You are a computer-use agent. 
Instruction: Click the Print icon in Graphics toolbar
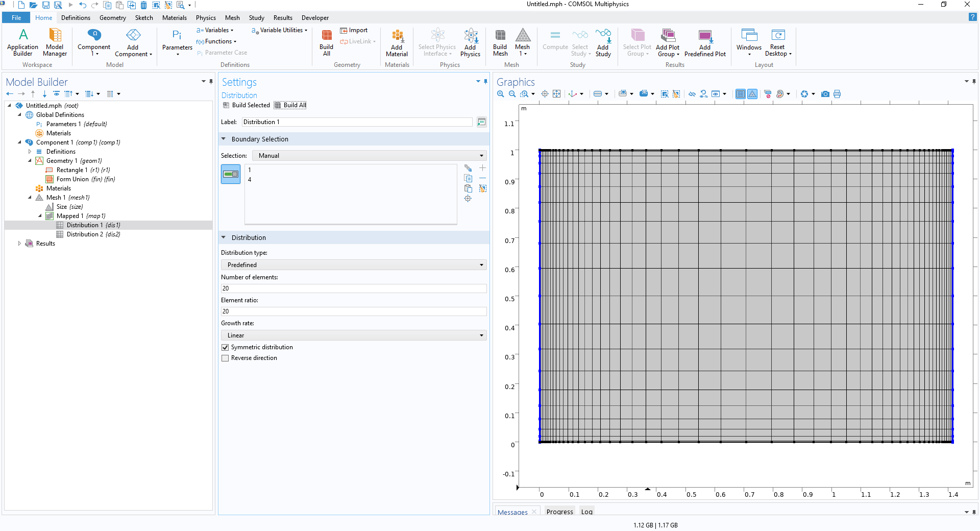click(837, 94)
